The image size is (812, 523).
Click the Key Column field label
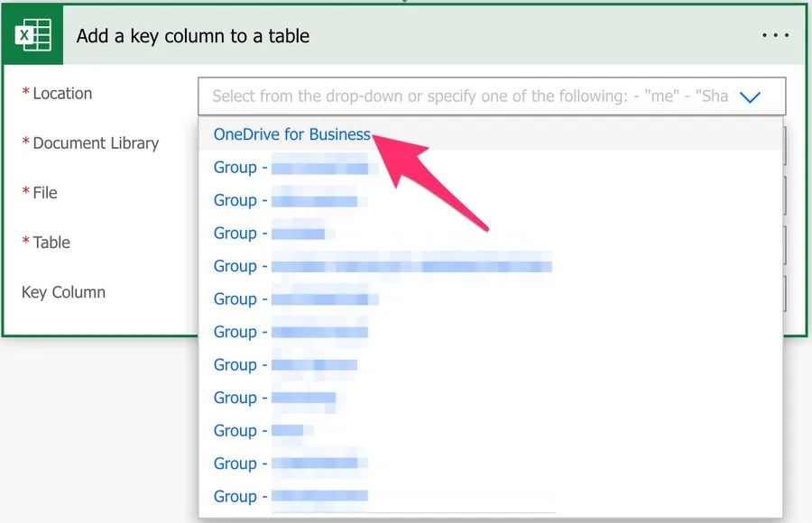pos(63,292)
